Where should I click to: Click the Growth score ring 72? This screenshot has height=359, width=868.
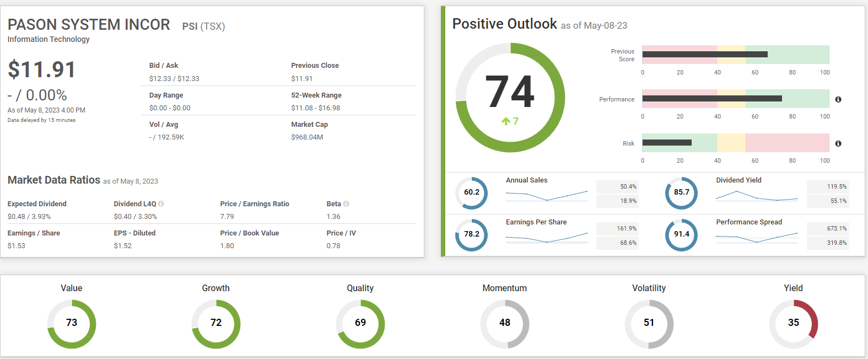[x=216, y=324]
